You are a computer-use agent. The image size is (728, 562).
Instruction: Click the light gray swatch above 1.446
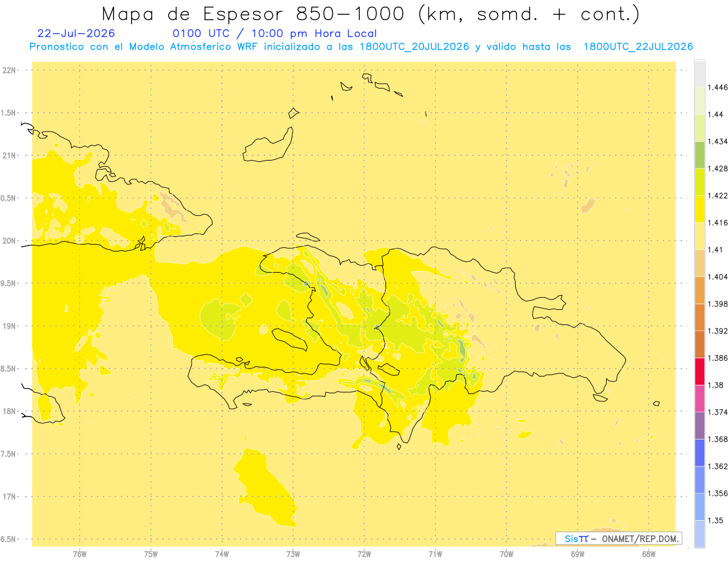(x=699, y=73)
